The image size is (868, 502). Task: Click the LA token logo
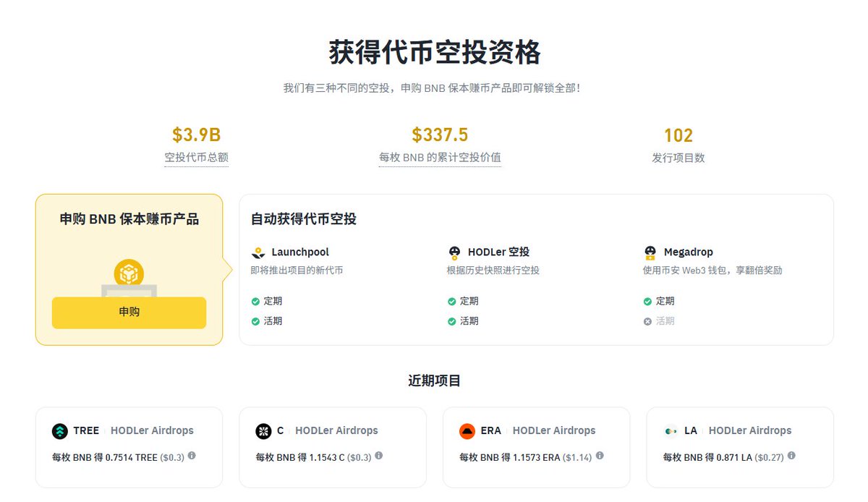pos(671,431)
